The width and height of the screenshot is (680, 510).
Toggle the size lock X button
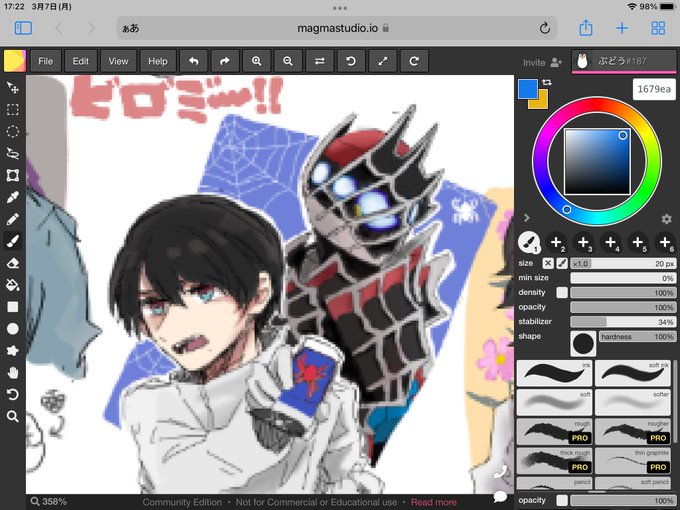tap(548, 263)
